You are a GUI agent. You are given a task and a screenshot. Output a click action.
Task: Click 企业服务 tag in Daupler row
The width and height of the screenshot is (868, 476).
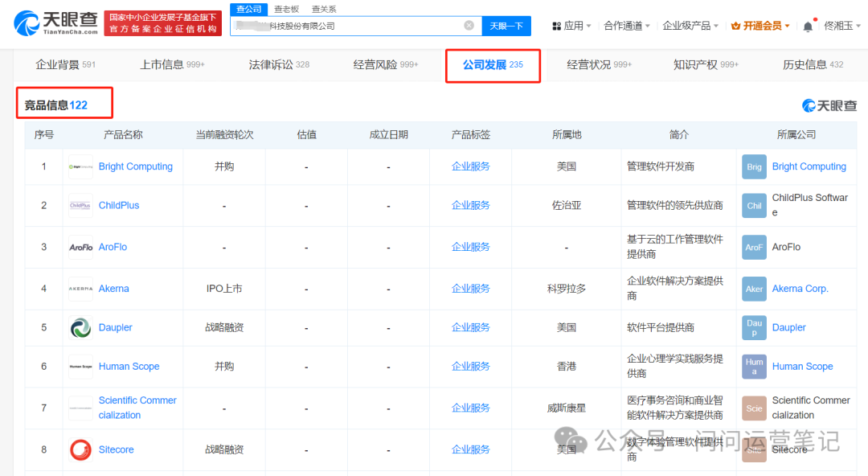coord(470,327)
